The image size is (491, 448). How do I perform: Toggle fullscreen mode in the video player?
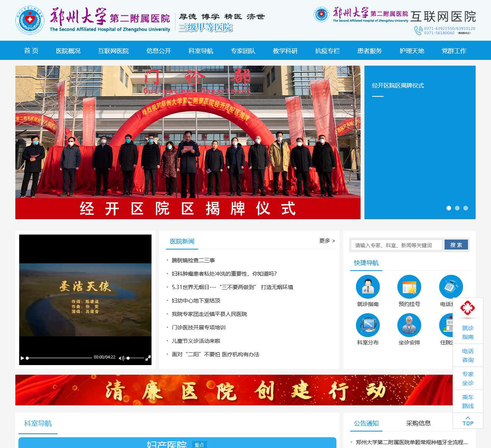(148, 358)
